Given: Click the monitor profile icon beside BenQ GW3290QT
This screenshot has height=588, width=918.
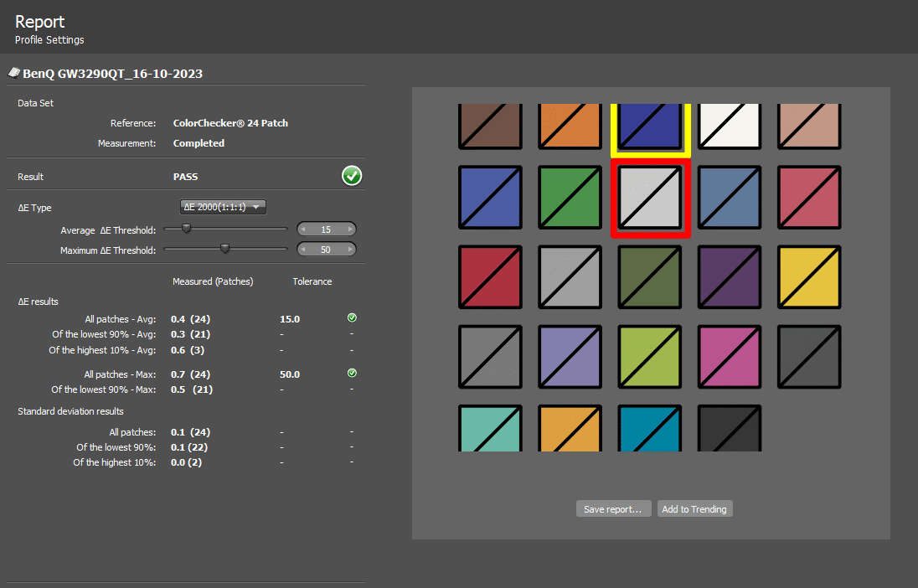Looking at the screenshot, I should (14, 73).
